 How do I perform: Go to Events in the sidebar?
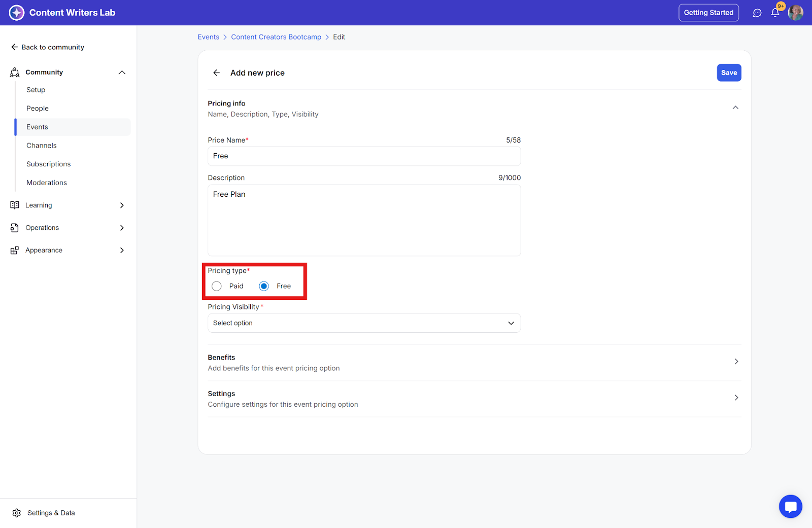[x=73, y=127]
